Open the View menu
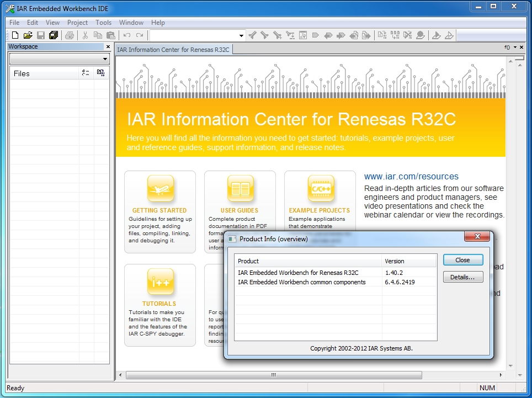The width and height of the screenshot is (532, 398). (x=52, y=23)
